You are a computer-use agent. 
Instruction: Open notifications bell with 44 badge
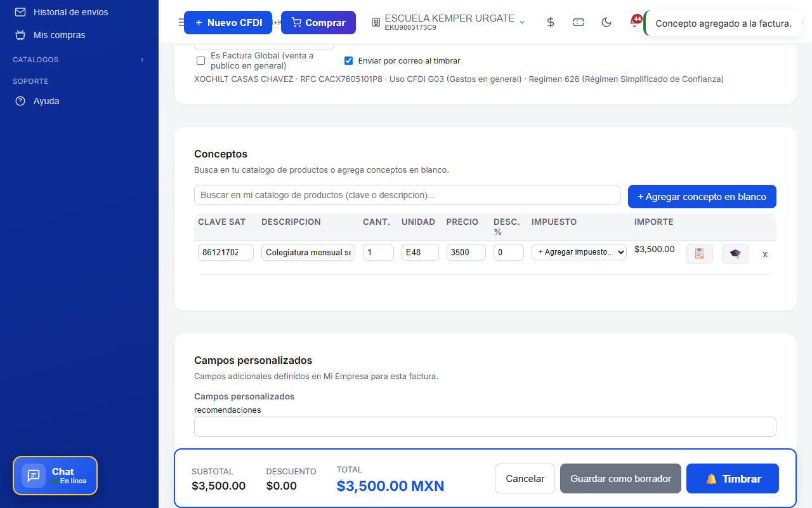point(634,22)
